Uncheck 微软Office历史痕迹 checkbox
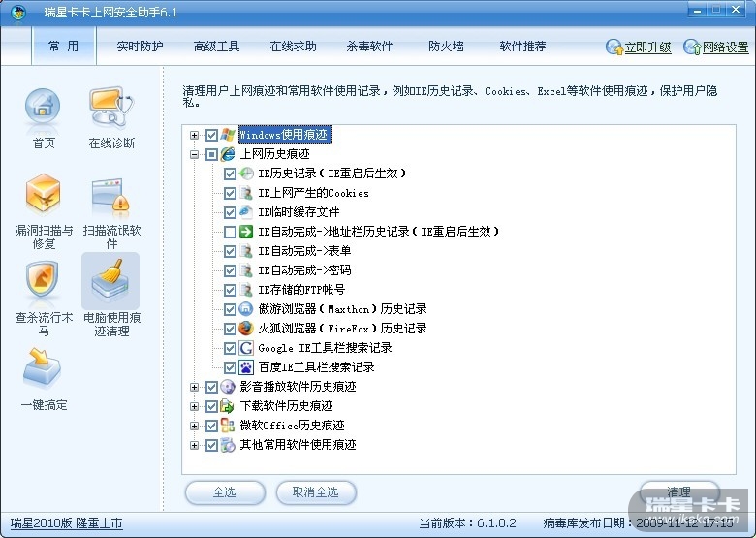This screenshot has width=756, height=538. pyautogui.click(x=211, y=426)
